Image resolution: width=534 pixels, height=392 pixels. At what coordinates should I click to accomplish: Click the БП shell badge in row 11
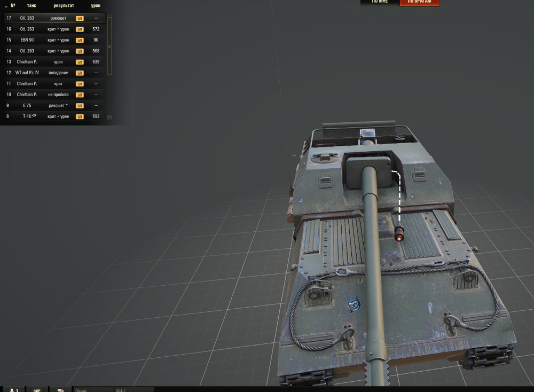[80, 84]
